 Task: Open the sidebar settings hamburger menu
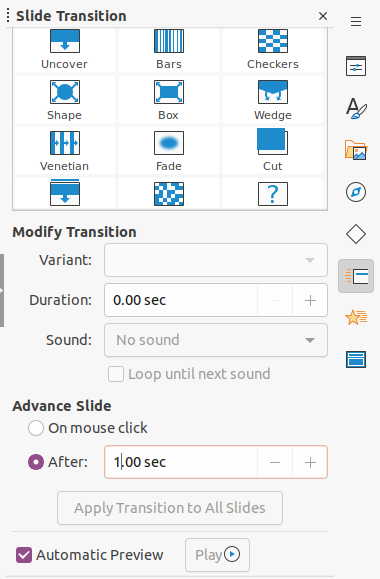click(356, 21)
